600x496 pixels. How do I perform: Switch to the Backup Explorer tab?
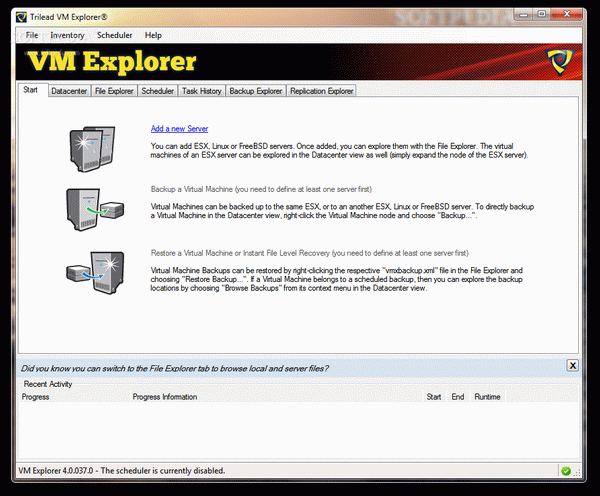coord(256,91)
